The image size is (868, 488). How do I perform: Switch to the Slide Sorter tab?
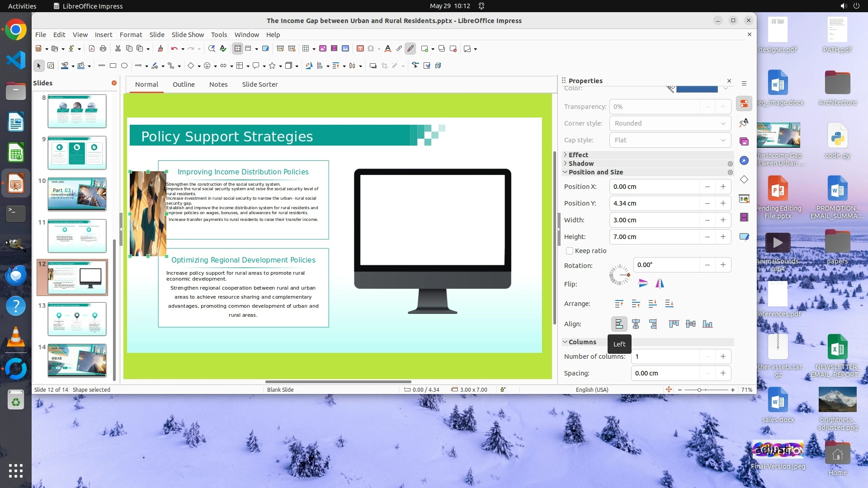click(259, 84)
